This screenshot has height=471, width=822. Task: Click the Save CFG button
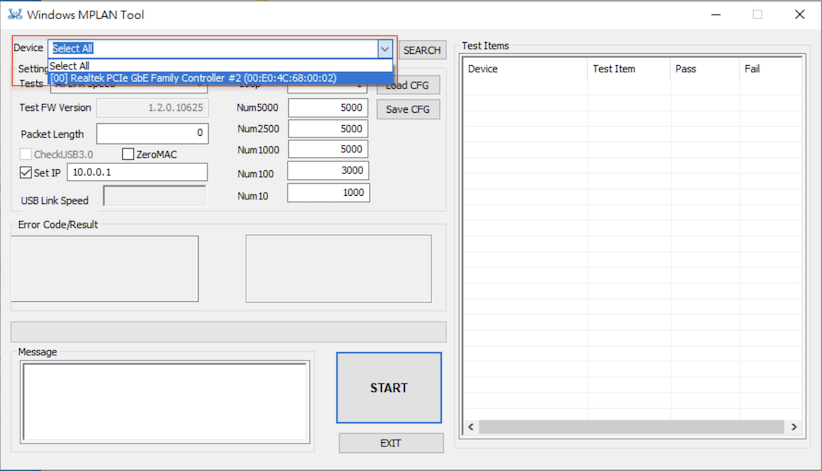pos(408,109)
